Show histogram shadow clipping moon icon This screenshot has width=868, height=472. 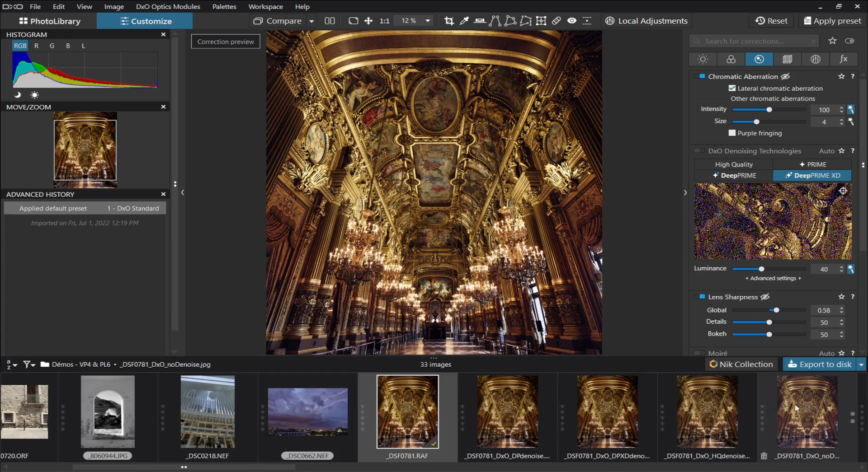(17, 95)
